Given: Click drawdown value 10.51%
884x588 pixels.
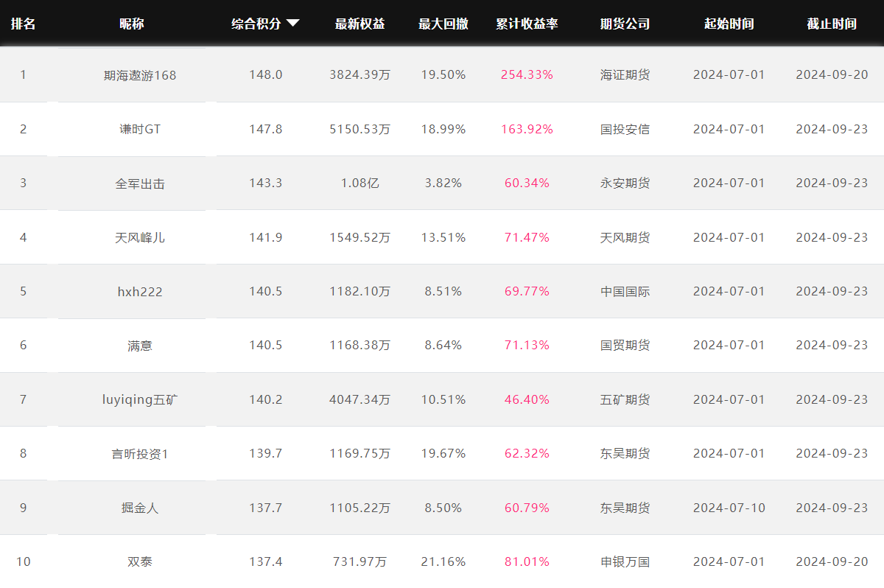Looking at the screenshot, I should (443, 399).
